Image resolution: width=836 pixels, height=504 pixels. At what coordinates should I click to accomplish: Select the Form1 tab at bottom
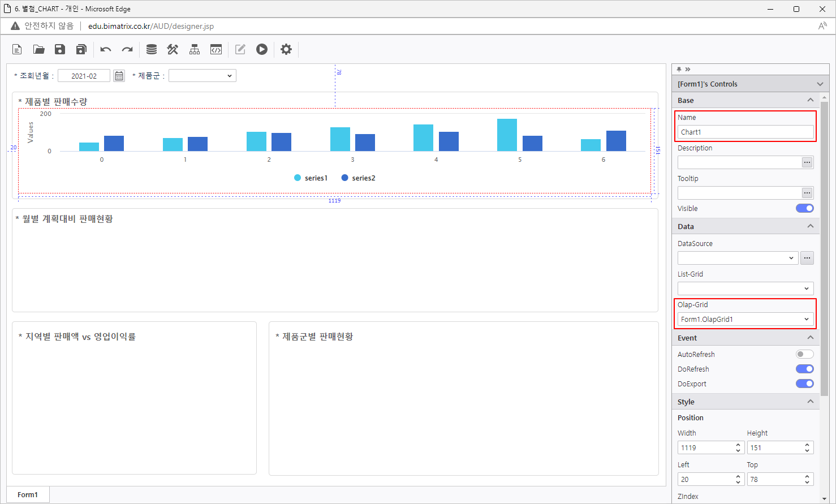pyautogui.click(x=28, y=494)
